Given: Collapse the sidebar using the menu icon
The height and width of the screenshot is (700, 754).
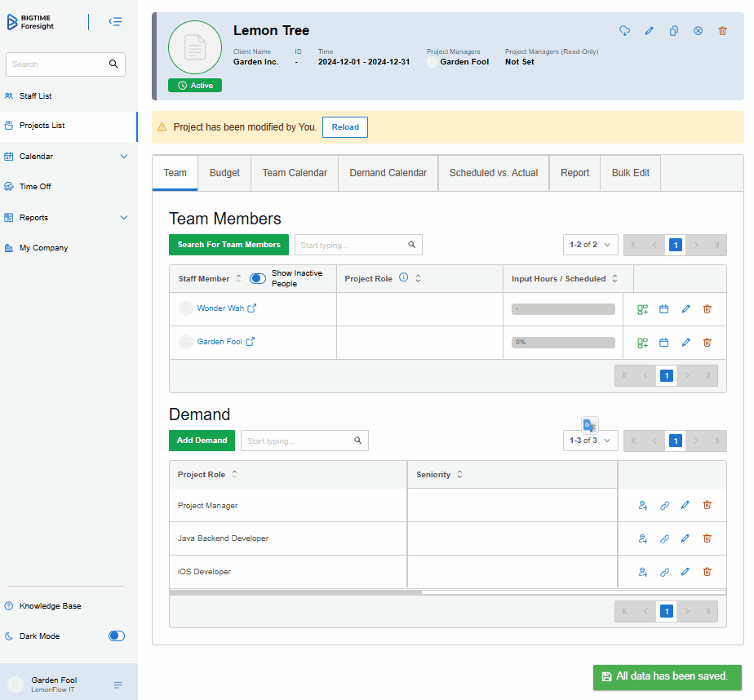Looking at the screenshot, I should 115,22.
